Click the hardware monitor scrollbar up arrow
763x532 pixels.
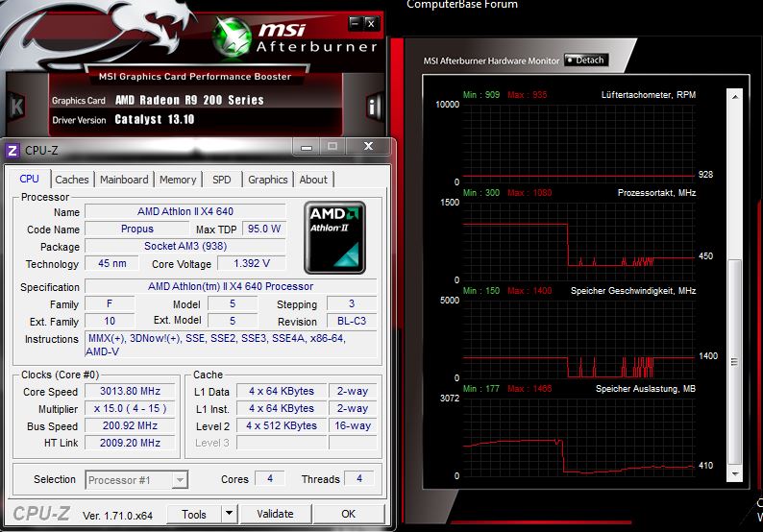735,97
